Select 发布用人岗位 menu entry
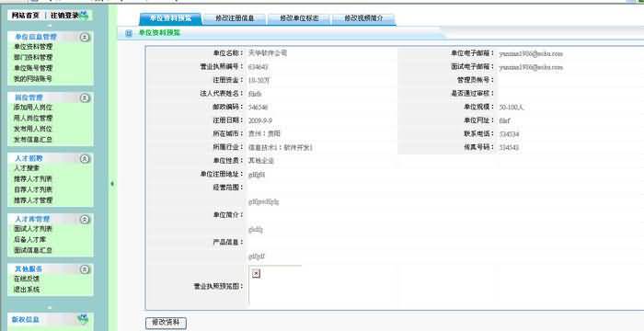 (33, 129)
